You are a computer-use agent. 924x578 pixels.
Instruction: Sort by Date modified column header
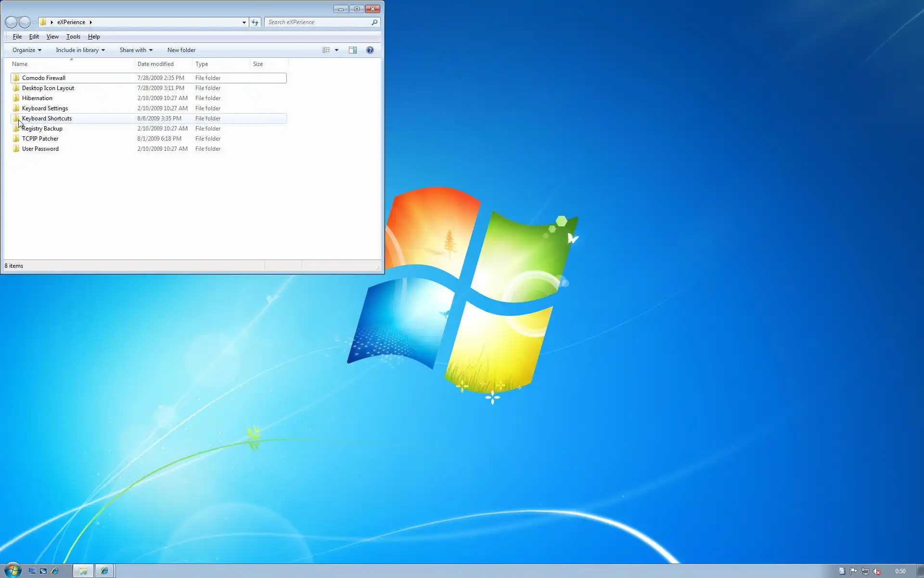[155, 64]
